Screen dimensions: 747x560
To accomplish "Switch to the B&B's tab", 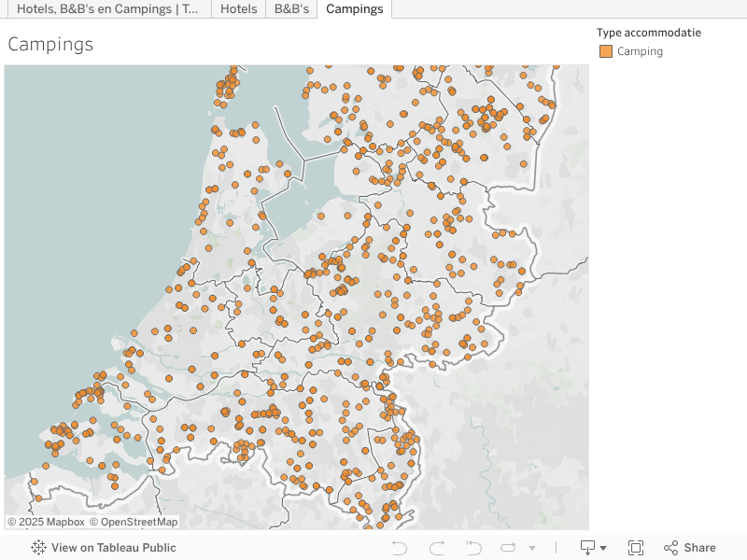I will pyautogui.click(x=291, y=9).
